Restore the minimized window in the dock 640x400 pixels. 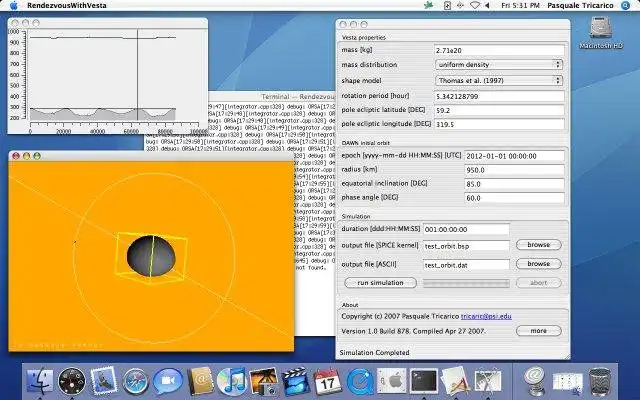(567, 382)
